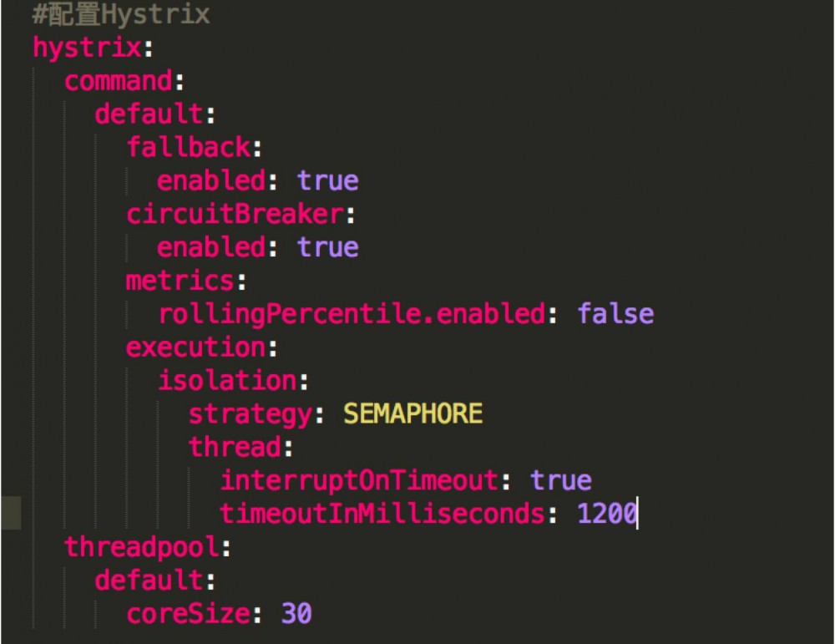Click the false value of rollingPercentile.enabled

[615, 314]
